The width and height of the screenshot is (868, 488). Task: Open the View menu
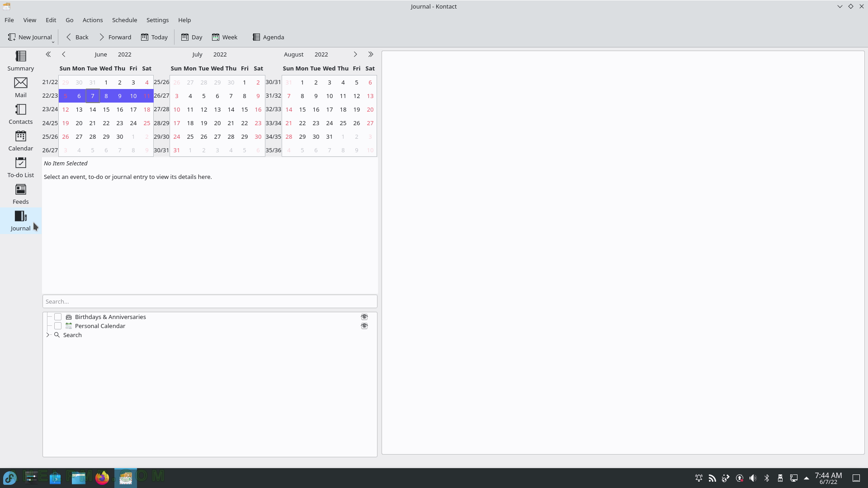point(30,20)
